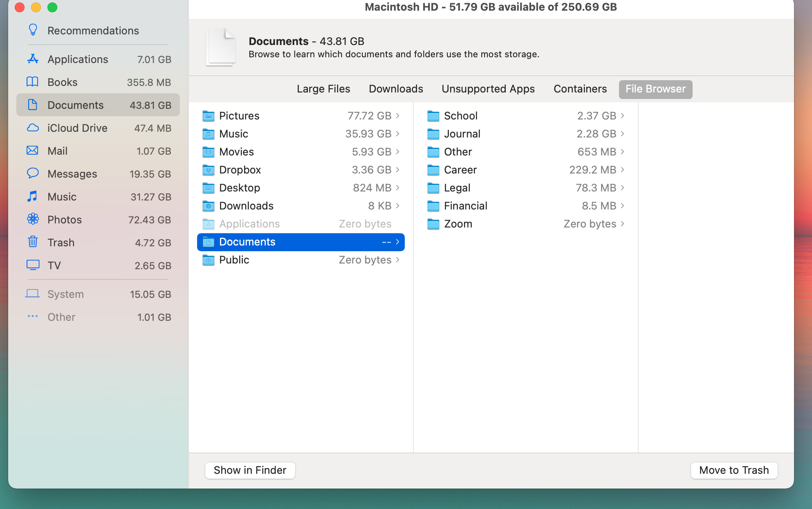This screenshot has height=509, width=812.
Task: Click the Show in Finder button
Action: [250, 470]
